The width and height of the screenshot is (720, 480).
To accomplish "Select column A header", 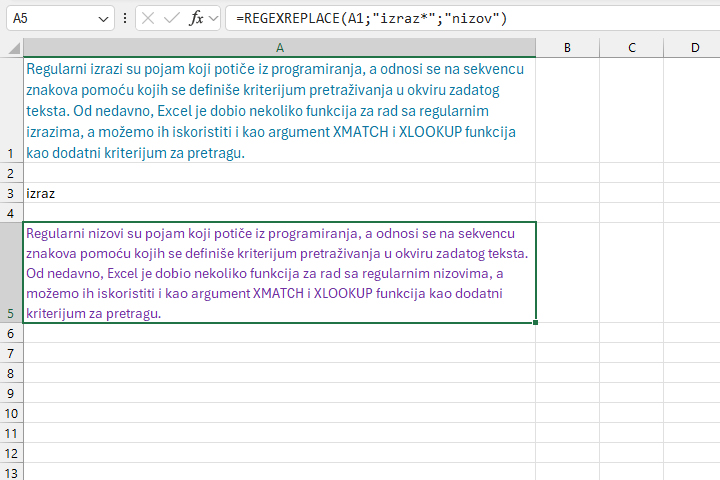I will pyautogui.click(x=279, y=48).
